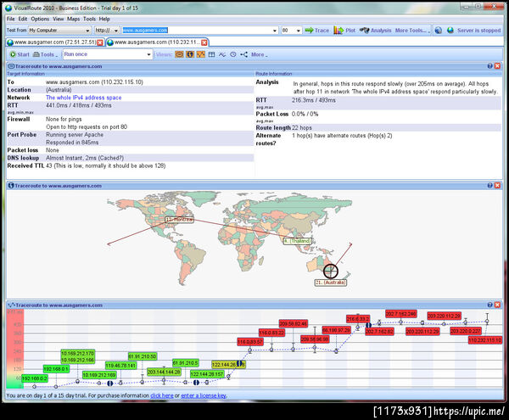509x420 pixels.
Task: Expand More Tools menu
Action: coord(412,31)
